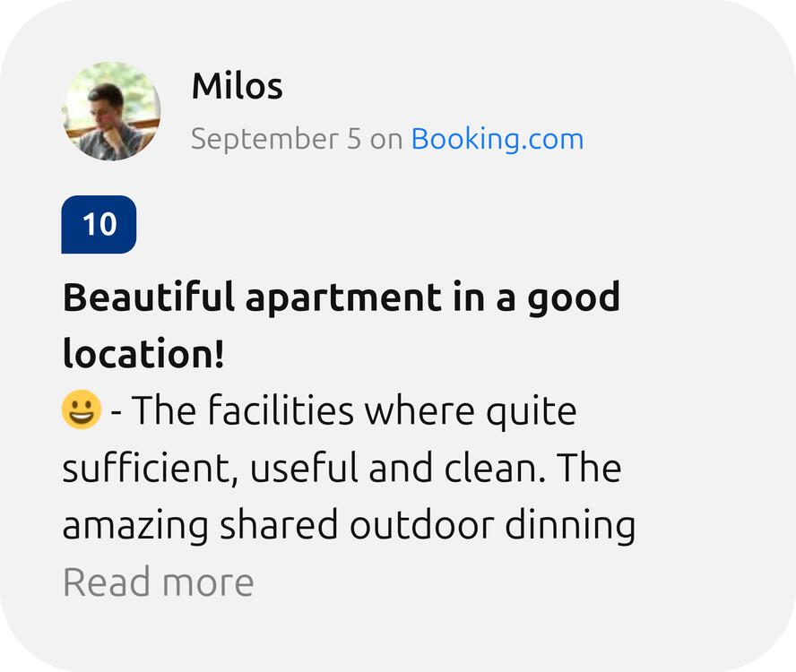Click the word "location!" in the title

143,354
